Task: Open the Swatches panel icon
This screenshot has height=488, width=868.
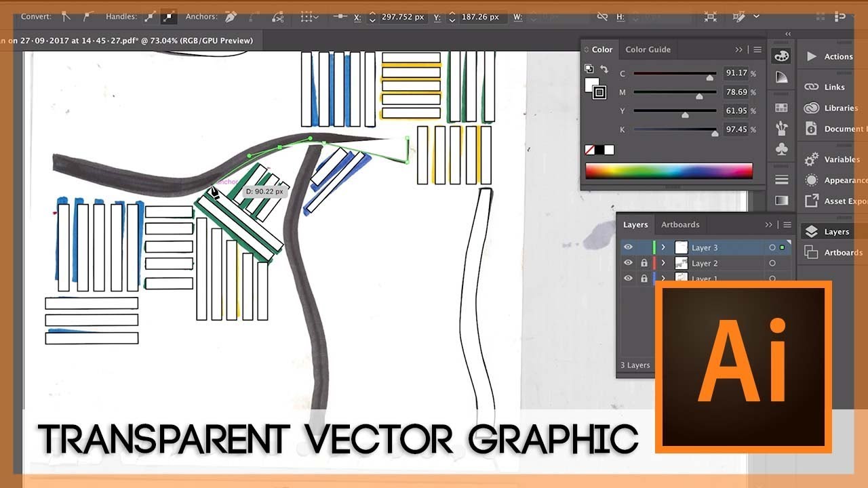Action: pyautogui.click(x=781, y=108)
